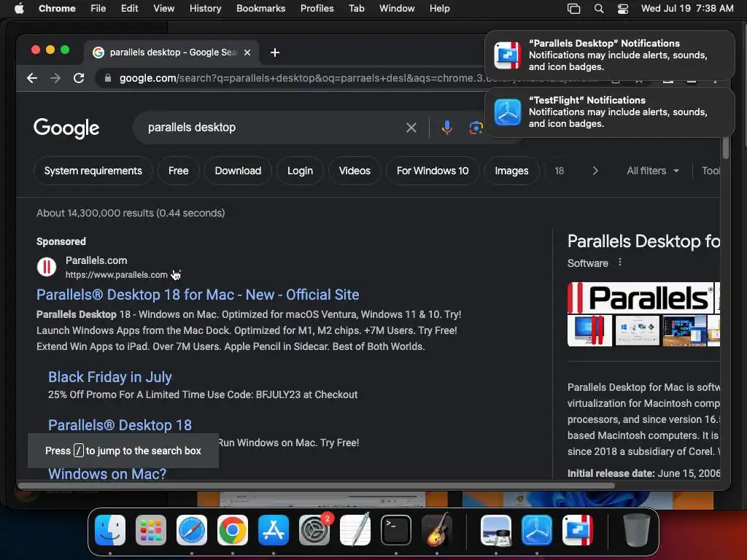Open the Trash in the Dock
The image size is (747, 560).
click(x=636, y=530)
